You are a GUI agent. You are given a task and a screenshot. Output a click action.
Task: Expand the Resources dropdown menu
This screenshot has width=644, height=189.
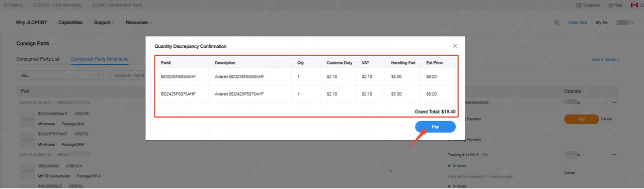click(138, 23)
